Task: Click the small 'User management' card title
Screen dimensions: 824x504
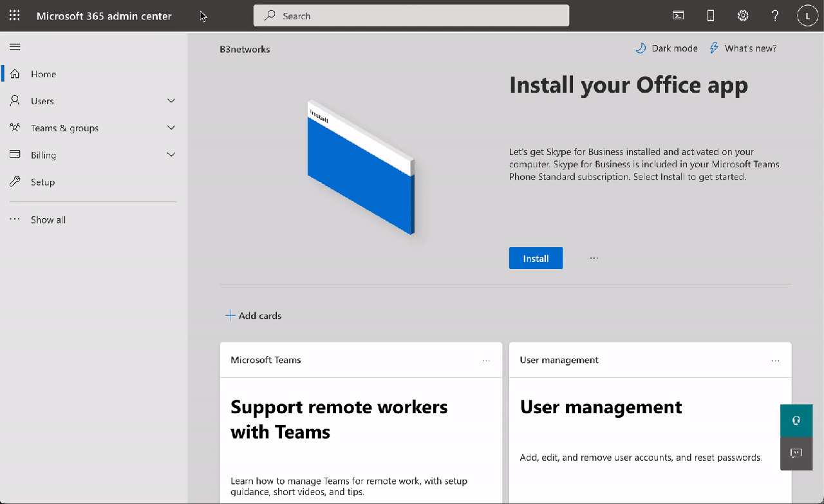Action: pos(559,360)
